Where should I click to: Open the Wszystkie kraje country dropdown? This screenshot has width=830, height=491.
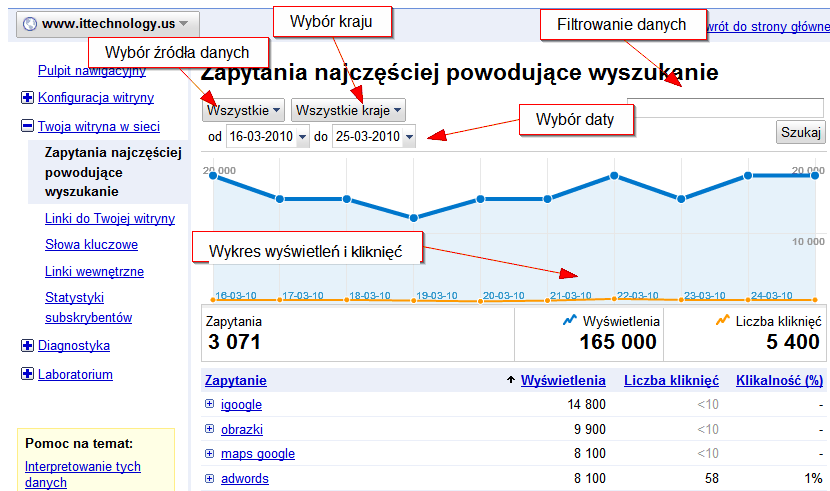click(350, 109)
